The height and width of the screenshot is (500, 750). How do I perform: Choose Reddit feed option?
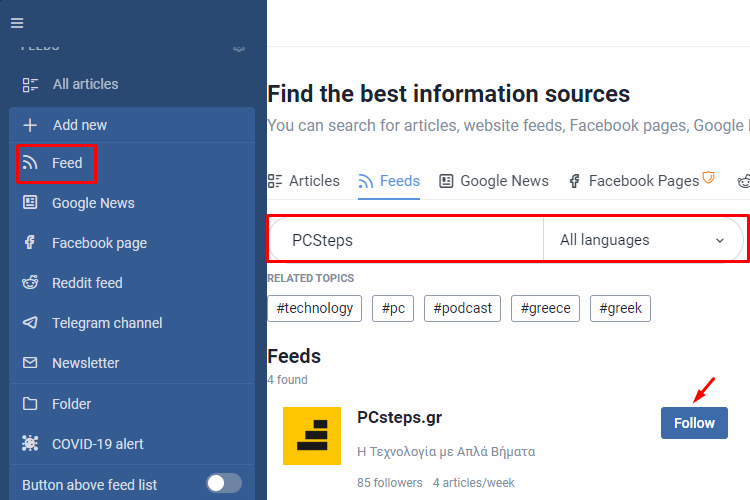(132, 283)
